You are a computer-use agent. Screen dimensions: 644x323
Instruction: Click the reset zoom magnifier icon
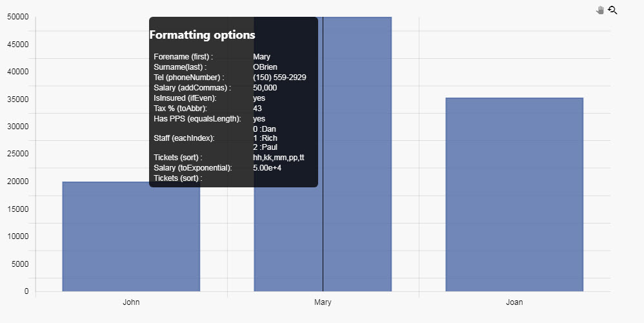[613, 10]
